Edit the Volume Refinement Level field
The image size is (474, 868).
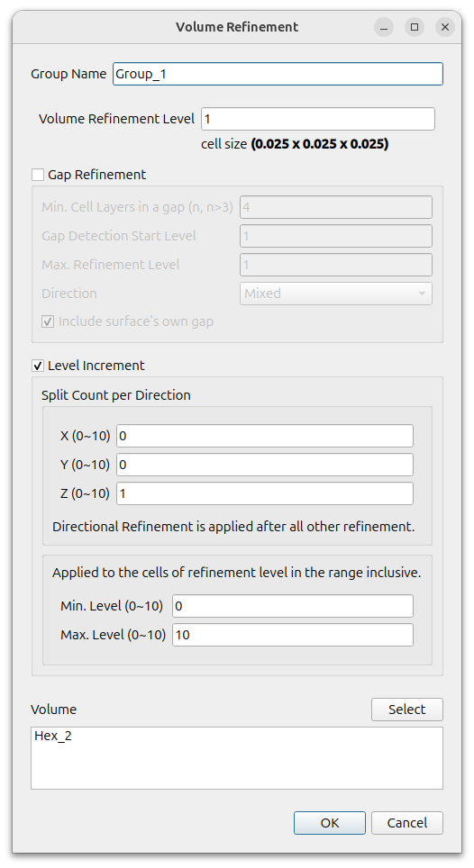(x=318, y=119)
